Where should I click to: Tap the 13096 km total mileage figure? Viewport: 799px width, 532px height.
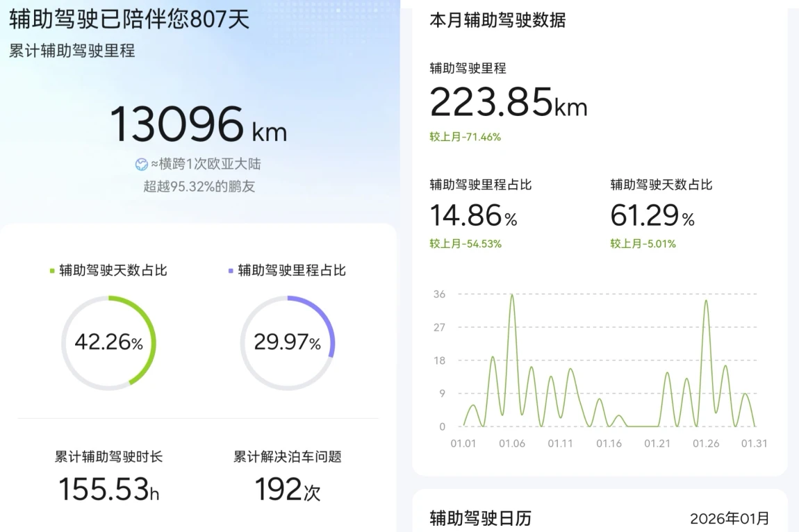(198, 124)
